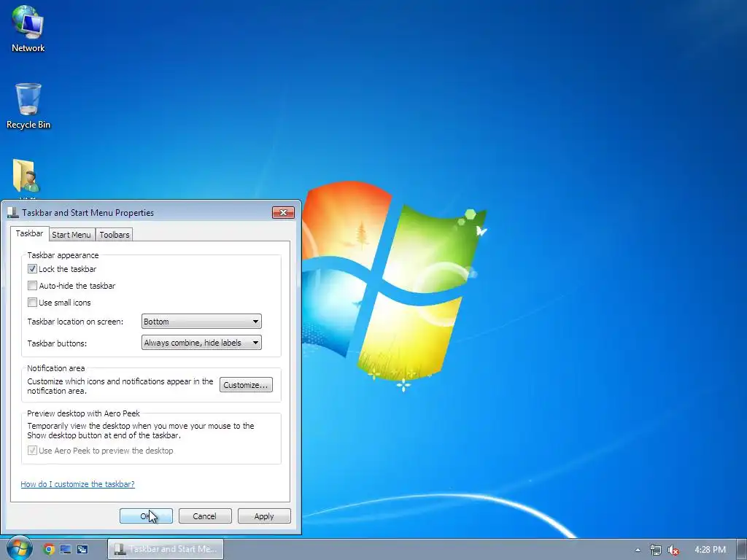Uncheck Lock the taskbar
The image size is (747, 560).
pyautogui.click(x=32, y=269)
